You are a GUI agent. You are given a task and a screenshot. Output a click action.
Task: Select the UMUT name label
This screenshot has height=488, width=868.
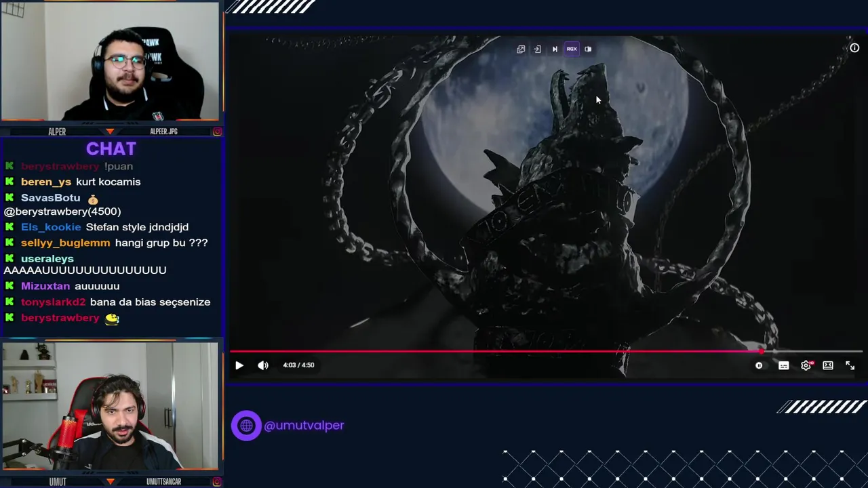58,482
